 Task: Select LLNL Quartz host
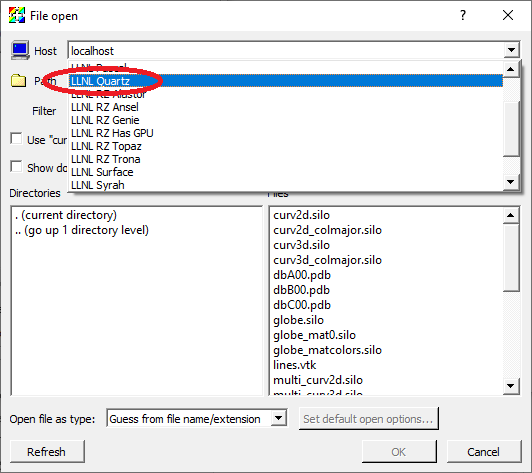286,81
